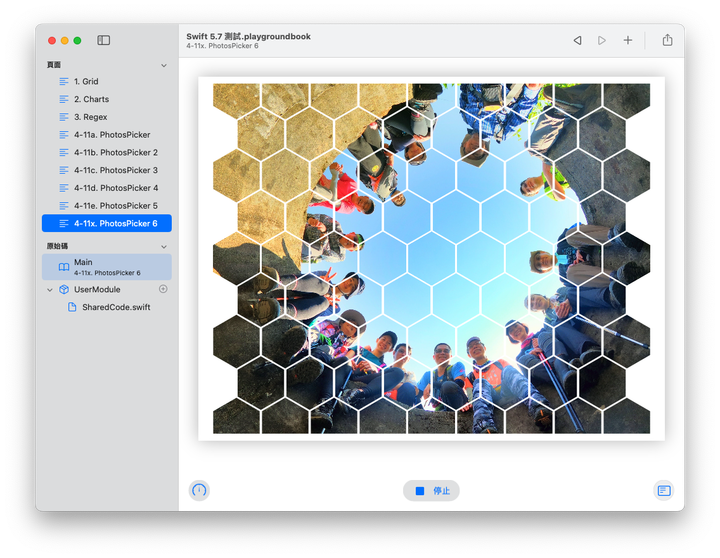Click the page icon beside 2. Charts

pos(64,99)
